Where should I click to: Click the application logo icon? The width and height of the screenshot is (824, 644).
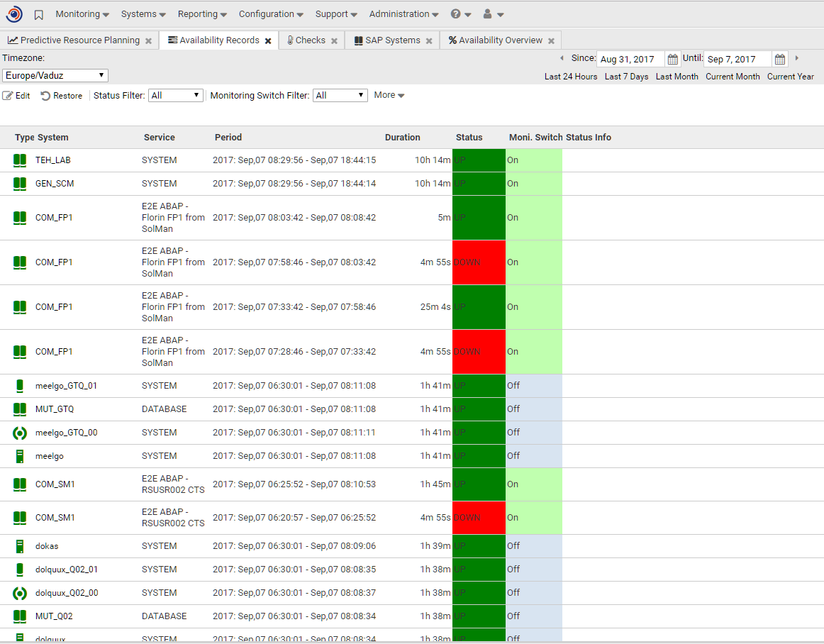click(14, 14)
